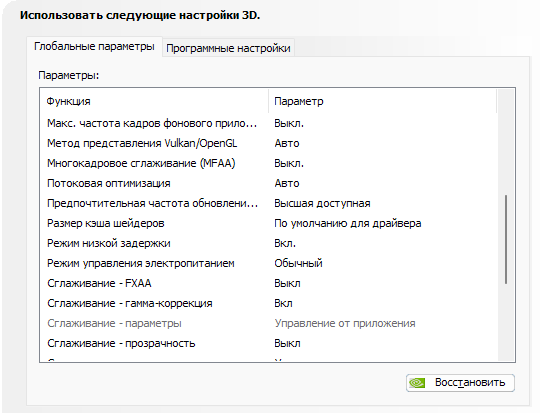Open the По умолчанию для драйвера value
Screen dimensions: 540x413
pos(348,223)
